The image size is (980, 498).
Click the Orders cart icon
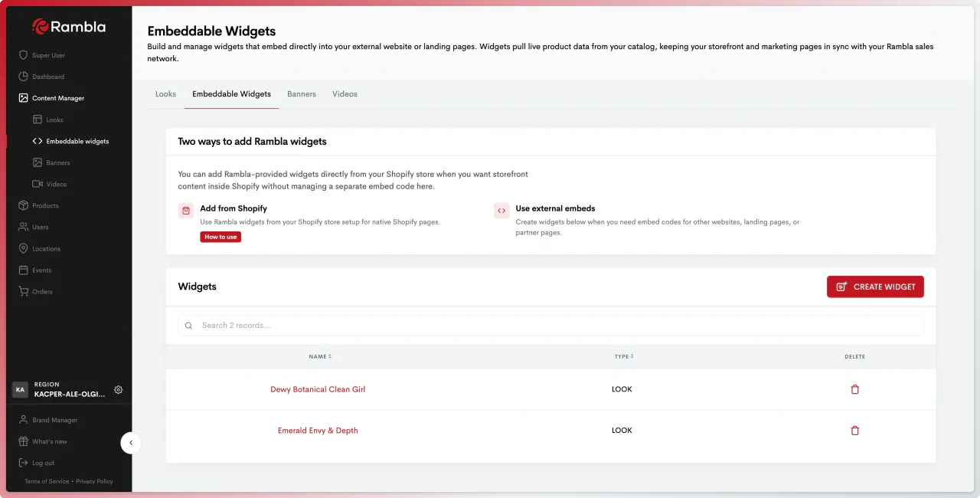pyautogui.click(x=24, y=291)
